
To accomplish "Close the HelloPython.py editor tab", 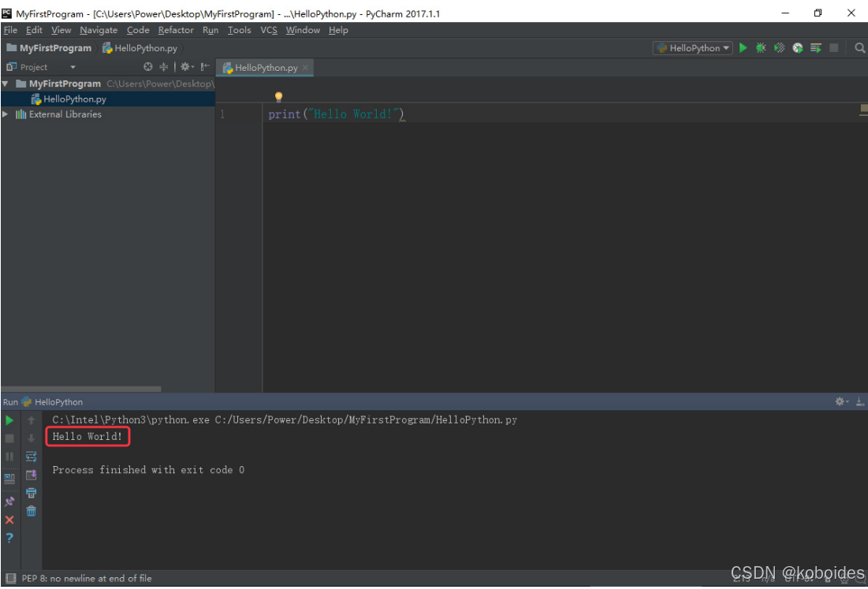I will tap(305, 68).
